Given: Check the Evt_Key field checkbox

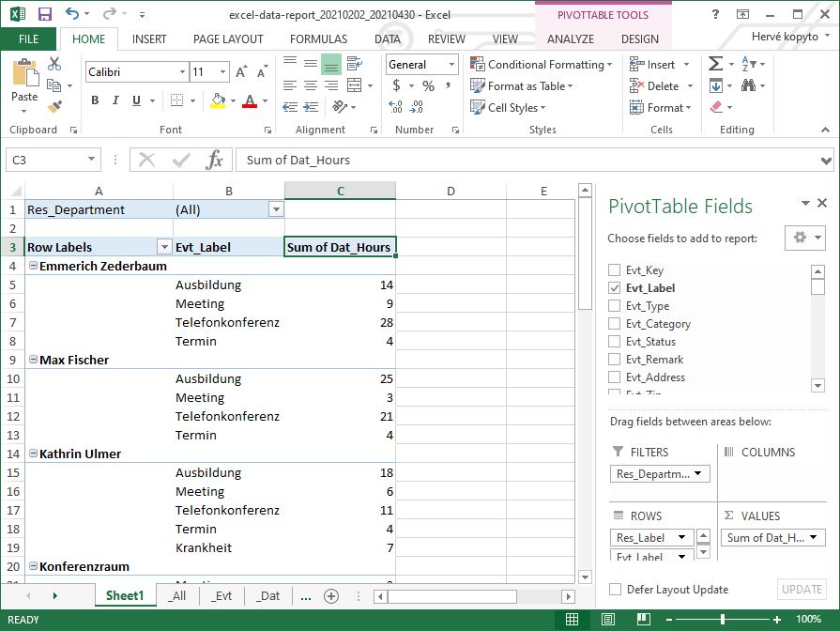Looking at the screenshot, I should 615,270.
